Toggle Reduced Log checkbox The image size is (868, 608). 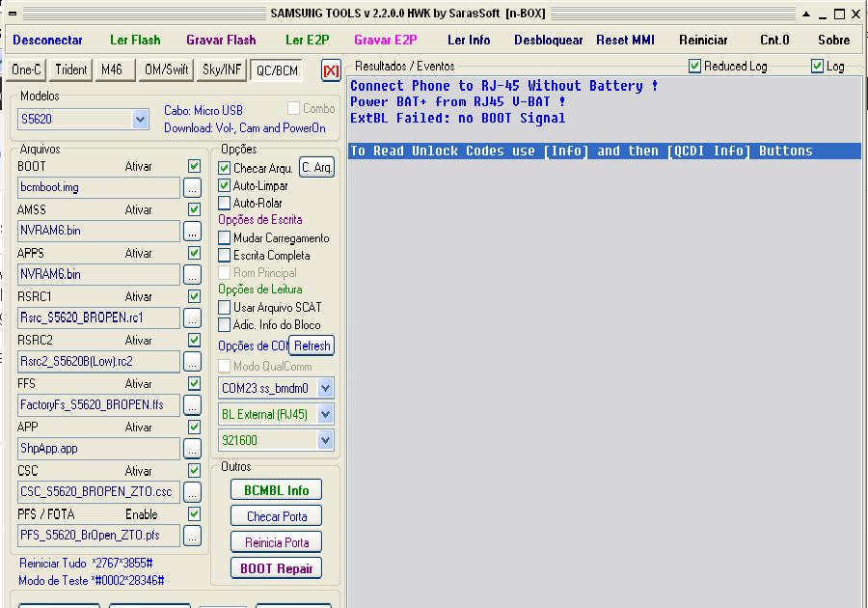pos(694,66)
